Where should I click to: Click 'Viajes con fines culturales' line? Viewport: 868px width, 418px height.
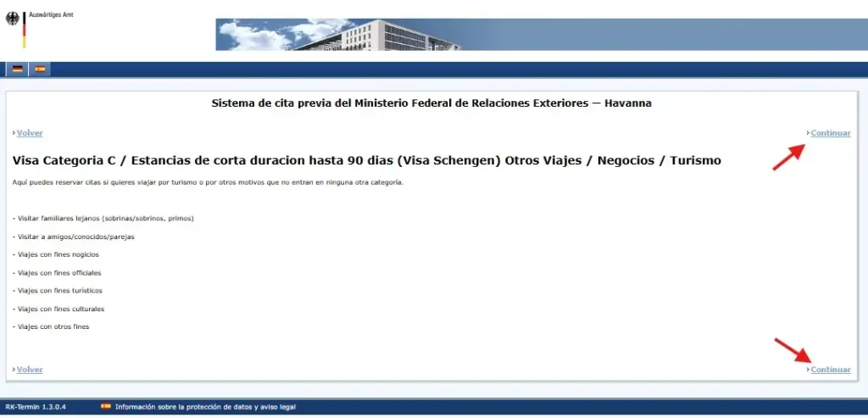(58, 309)
